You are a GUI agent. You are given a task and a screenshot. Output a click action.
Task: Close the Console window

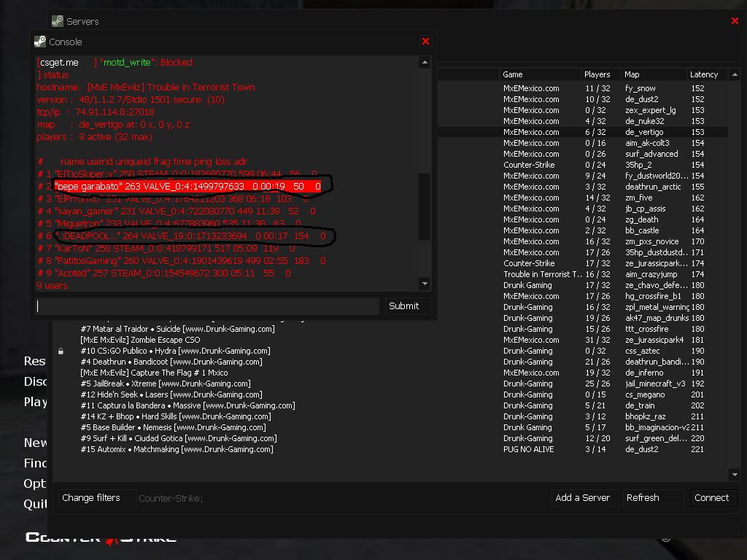[x=425, y=42]
